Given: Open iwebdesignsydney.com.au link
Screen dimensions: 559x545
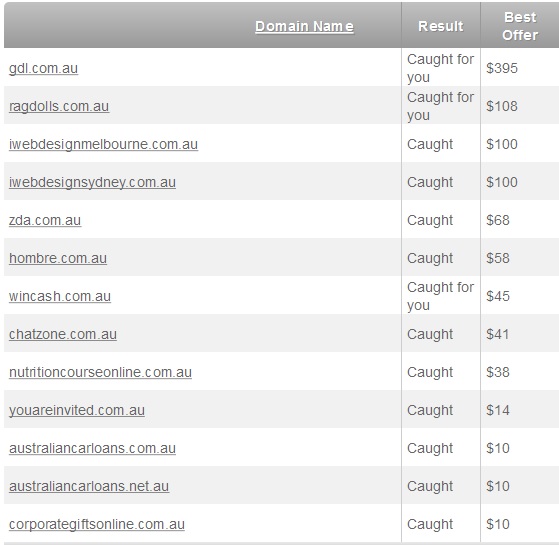Looking at the screenshot, I should tap(92, 182).
